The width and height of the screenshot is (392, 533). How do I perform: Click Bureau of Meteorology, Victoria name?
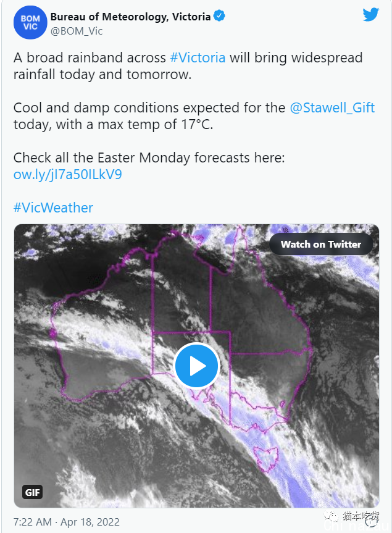point(130,17)
